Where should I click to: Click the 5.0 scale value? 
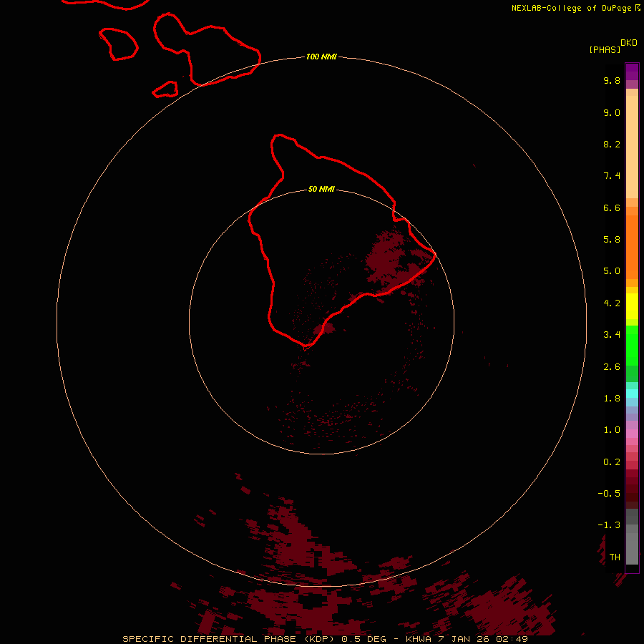(612, 271)
